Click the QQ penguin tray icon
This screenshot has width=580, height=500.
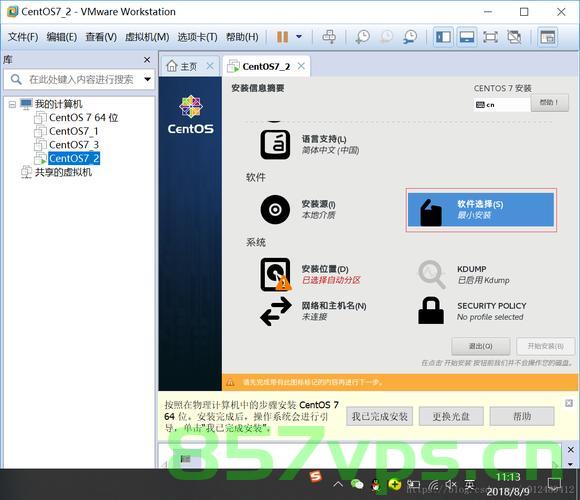[376, 485]
